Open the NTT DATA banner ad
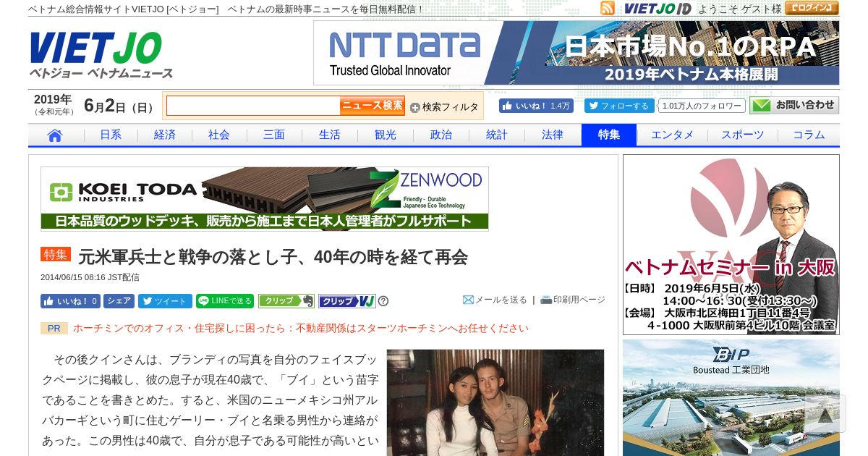This screenshot has width=868, height=456. tap(576, 53)
